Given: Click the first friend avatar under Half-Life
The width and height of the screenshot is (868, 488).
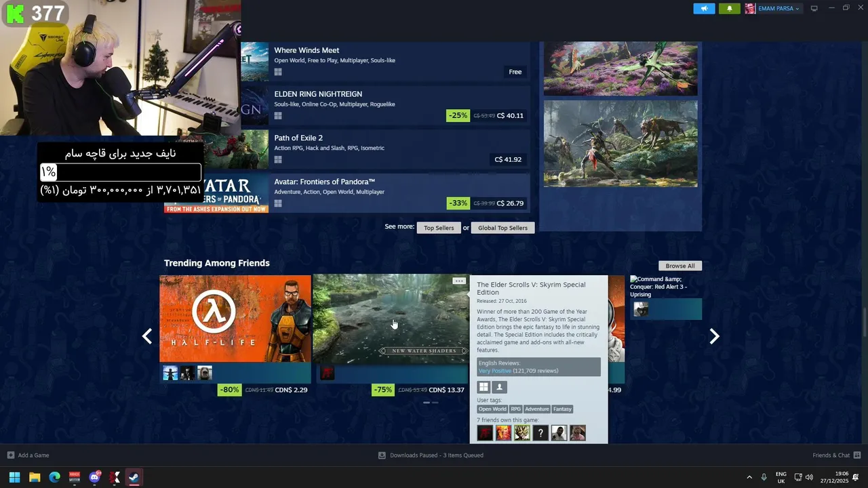Looking at the screenshot, I should (170, 373).
